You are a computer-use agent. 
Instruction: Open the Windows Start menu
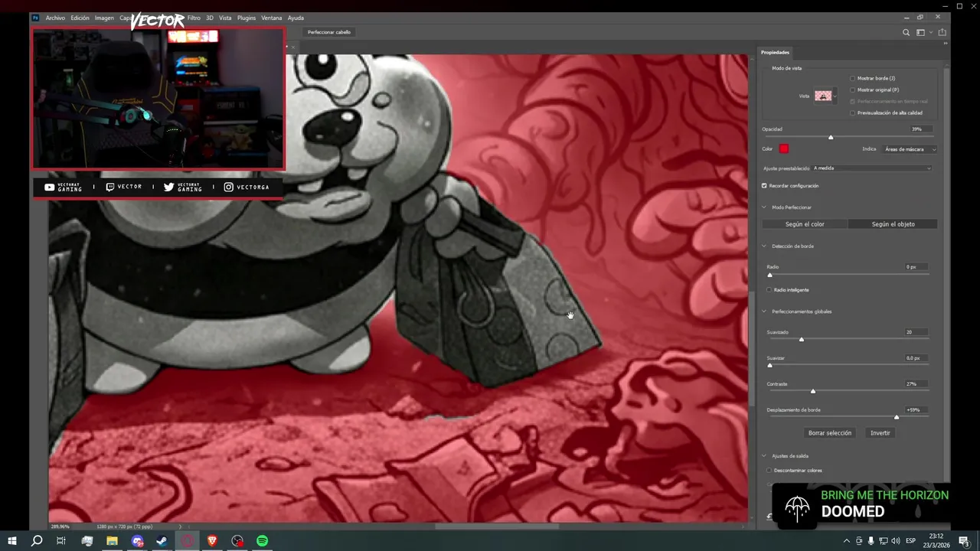point(12,541)
